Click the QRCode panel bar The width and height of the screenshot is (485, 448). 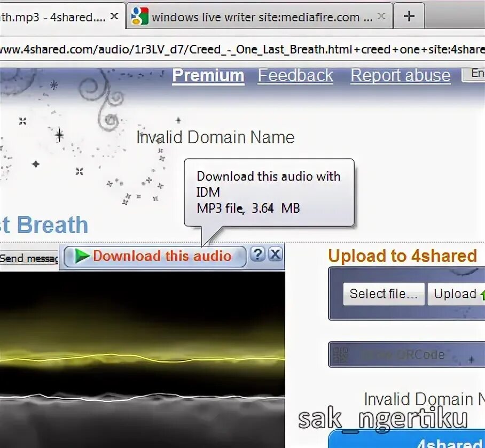pos(406,354)
